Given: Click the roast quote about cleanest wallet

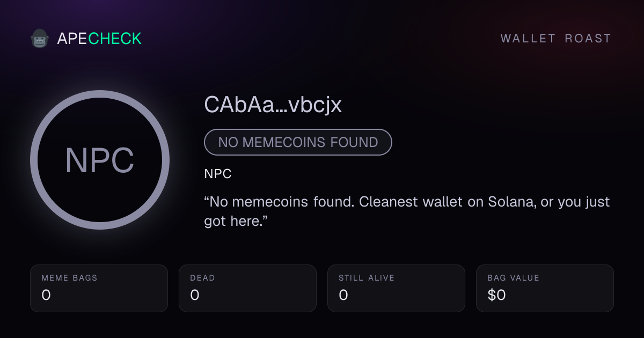Looking at the screenshot, I should tap(407, 211).
